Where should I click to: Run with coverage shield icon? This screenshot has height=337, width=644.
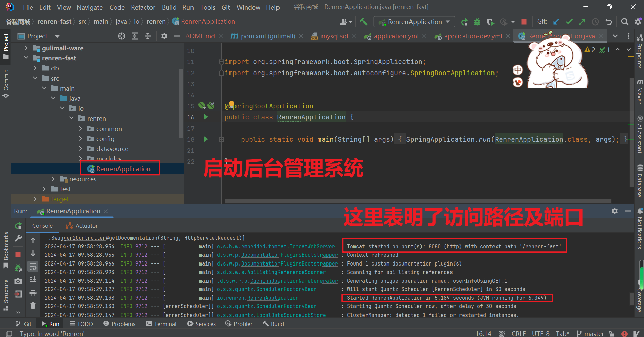click(x=490, y=22)
